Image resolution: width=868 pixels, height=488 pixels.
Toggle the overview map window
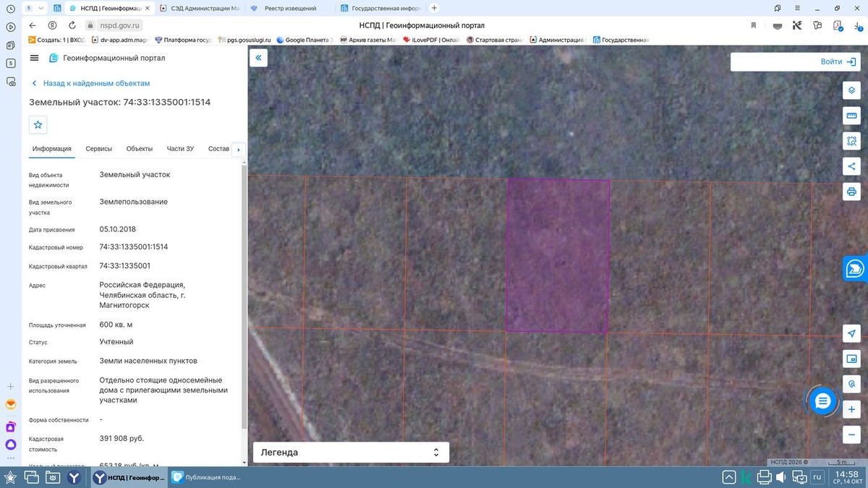tap(851, 359)
